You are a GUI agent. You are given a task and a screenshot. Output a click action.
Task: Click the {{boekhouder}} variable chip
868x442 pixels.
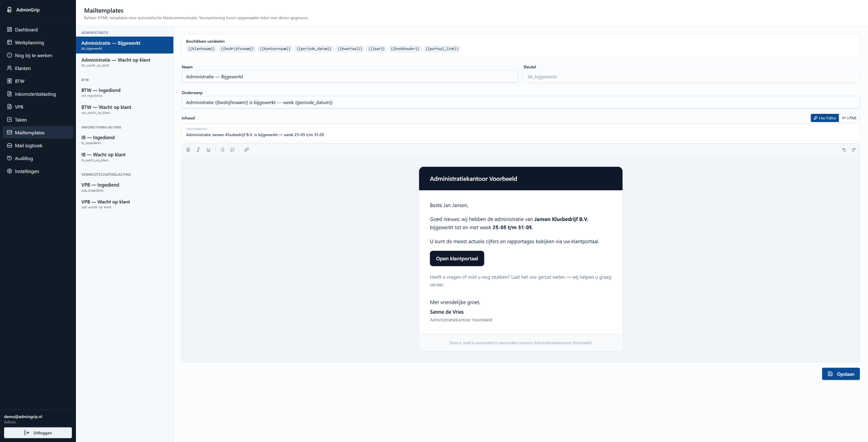coord(405,49)
